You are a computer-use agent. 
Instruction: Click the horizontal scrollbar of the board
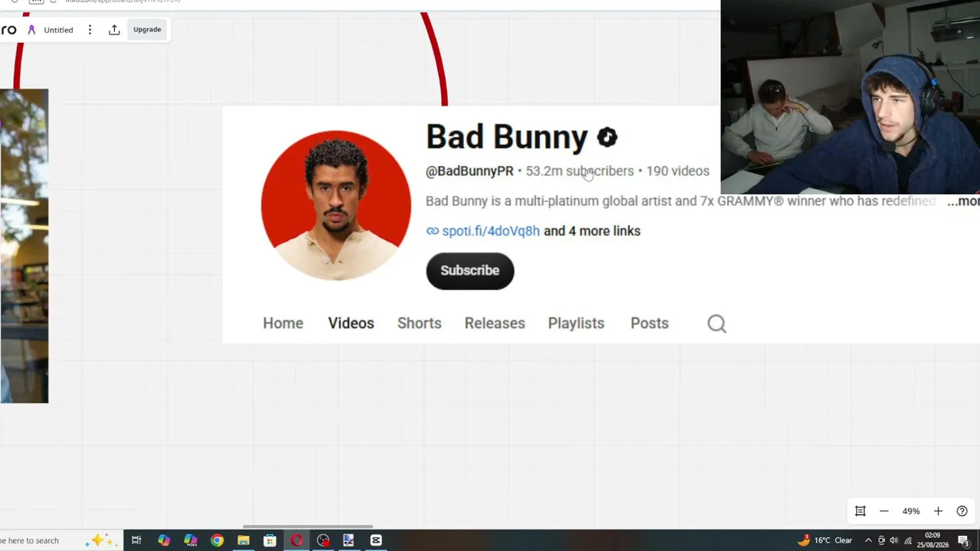308,527
